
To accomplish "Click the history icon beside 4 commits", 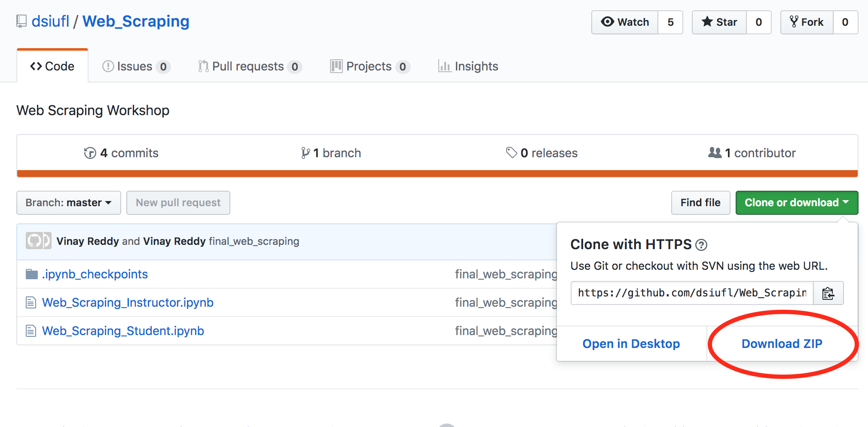I will 90,153.
